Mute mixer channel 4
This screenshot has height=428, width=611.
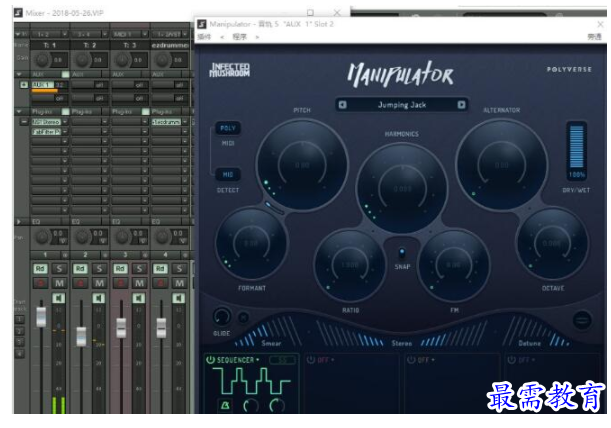[179, 283]
